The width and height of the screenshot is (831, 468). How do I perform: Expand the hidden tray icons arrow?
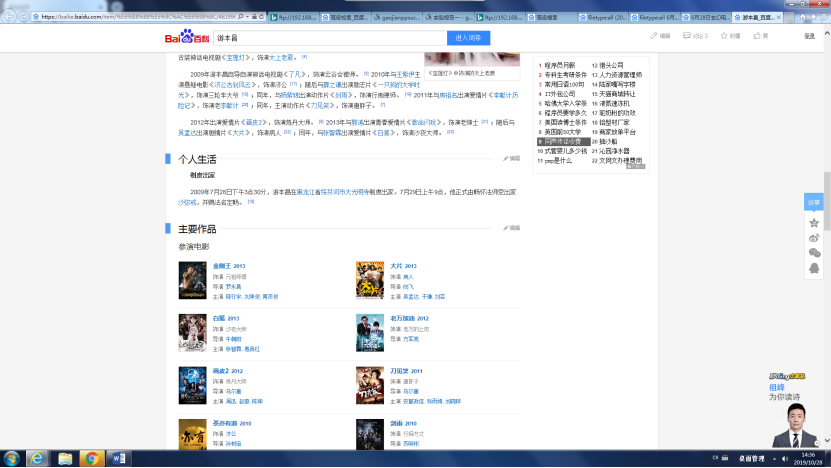click(774, 458)
